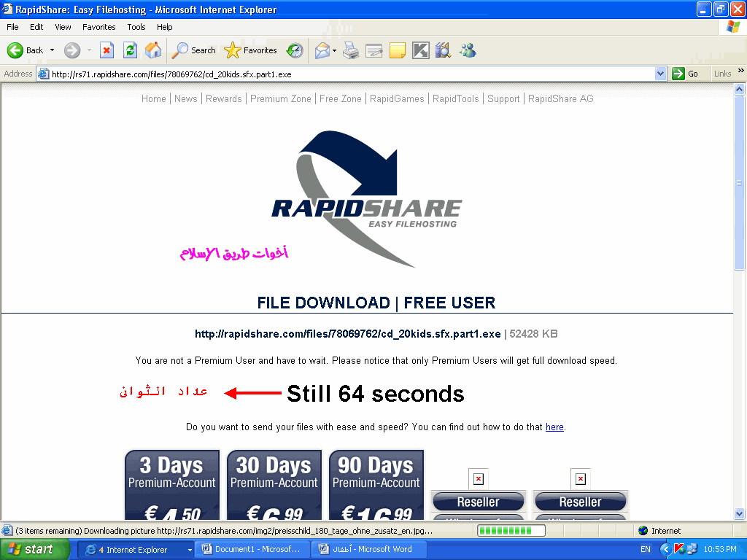
Task: Open the Favorites panel
Action: [x=251, y=50]
